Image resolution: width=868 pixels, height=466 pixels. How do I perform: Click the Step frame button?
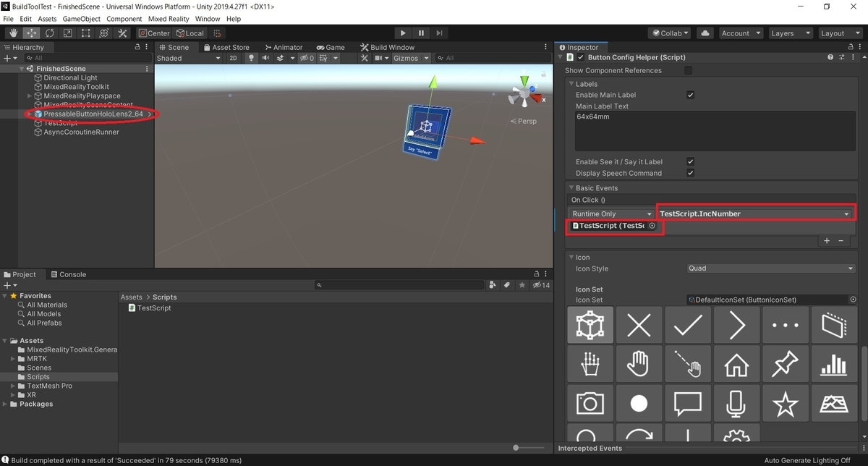click(x=438, y=33)
